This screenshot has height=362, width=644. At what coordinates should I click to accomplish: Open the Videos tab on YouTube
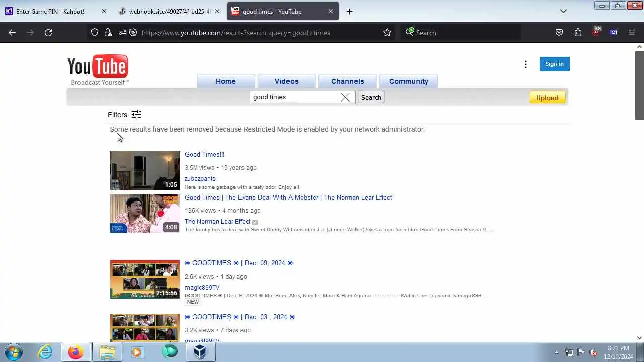pos(287,81)
